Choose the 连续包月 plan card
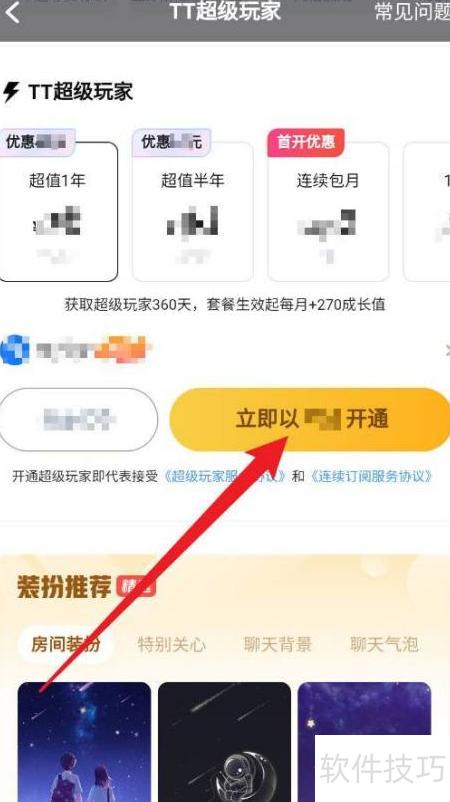This screenshot has width=450, height=802. point(328,212)
